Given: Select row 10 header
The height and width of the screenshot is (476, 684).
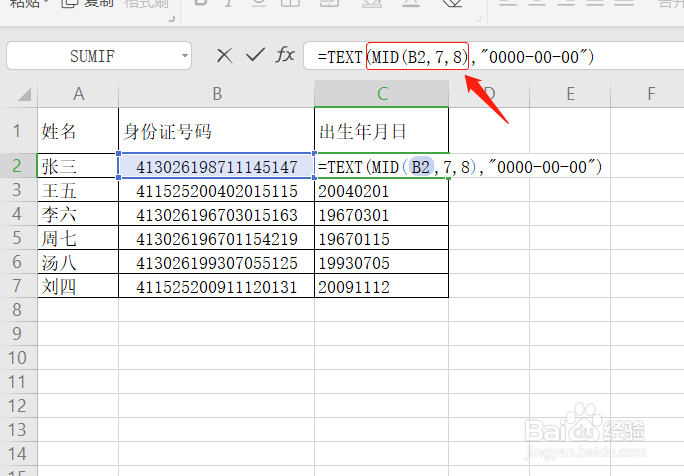Looking at the screenshot, I should click(x=17, y=358).
